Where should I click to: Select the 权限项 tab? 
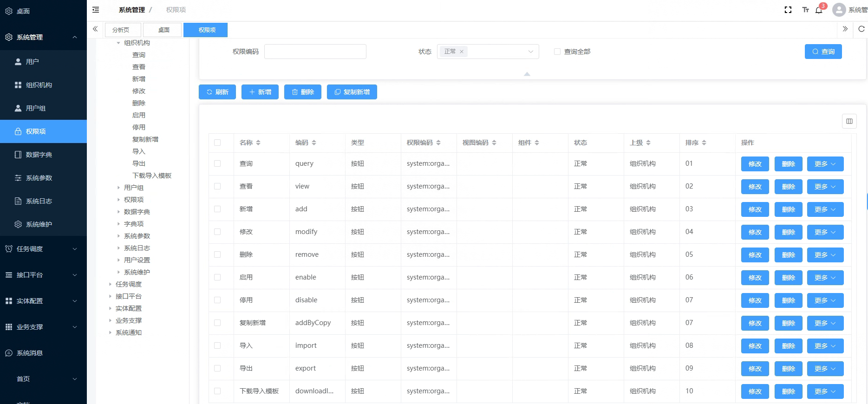pos(206,30)
